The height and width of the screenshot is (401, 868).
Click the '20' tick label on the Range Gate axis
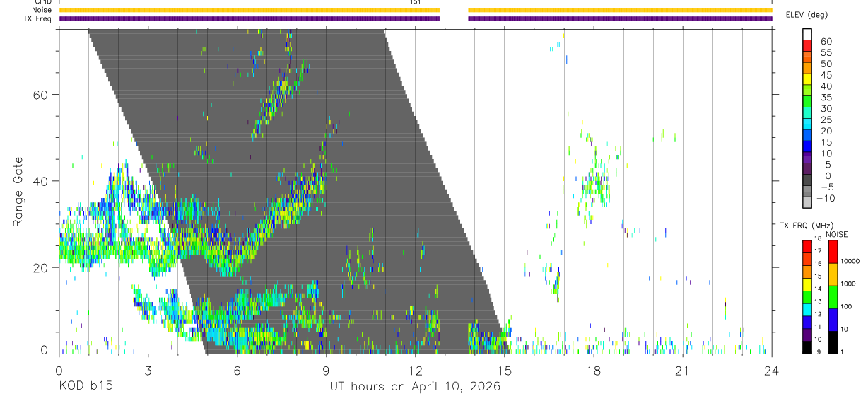[41, 267]
